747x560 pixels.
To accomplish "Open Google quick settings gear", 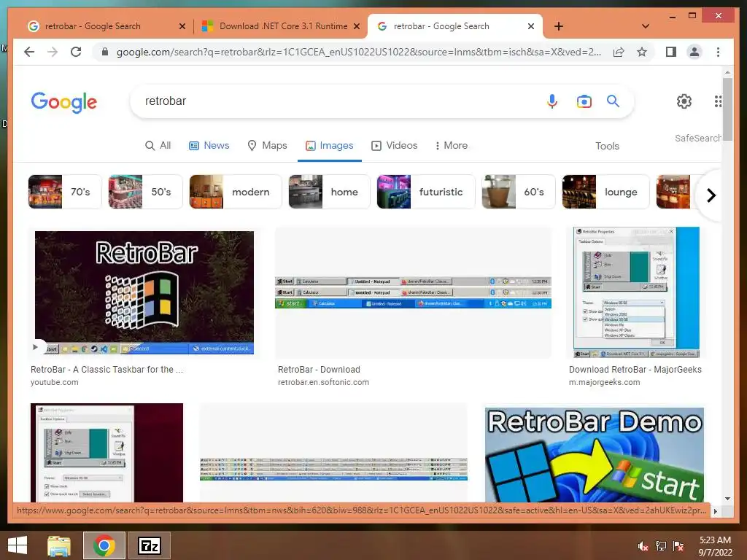I will (684, 101).
